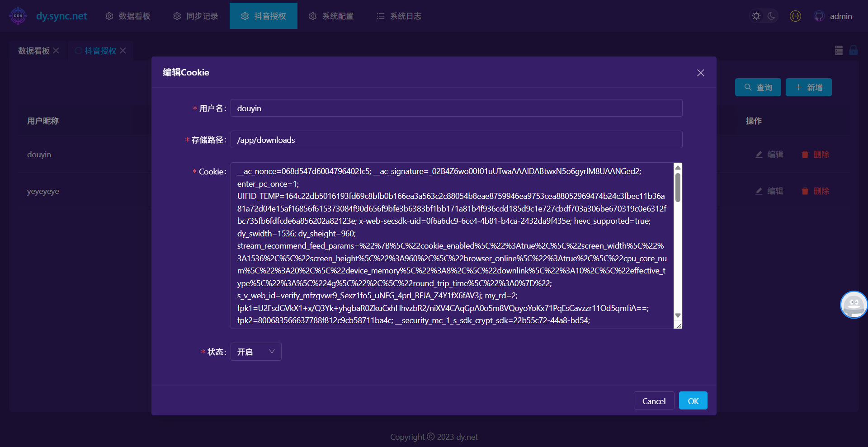
Task: Open the 状态 dropdown showing 开启
Action: coord(256,352)
